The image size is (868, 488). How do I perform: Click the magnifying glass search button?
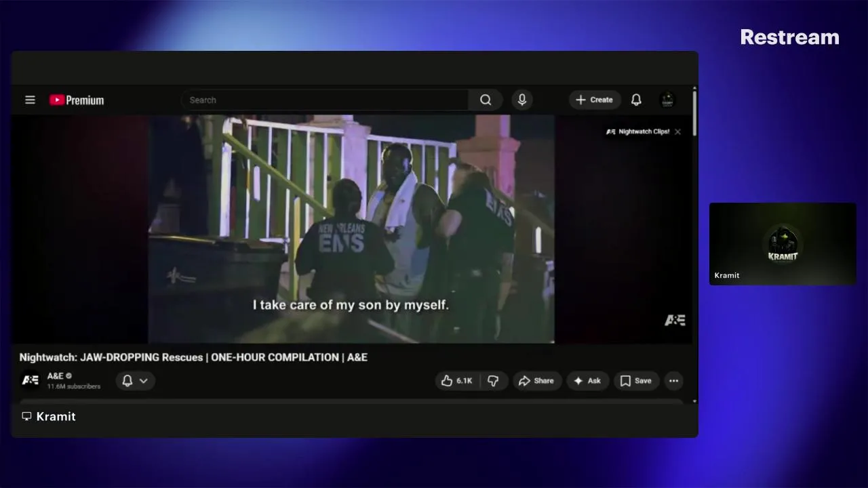click(x=486, y=100)
